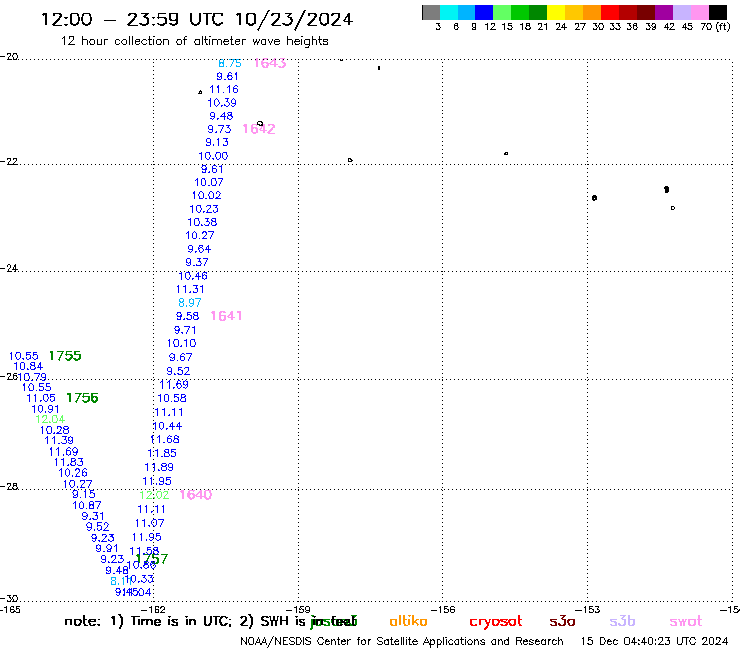
Task: Select the pink time stamp 1640
Action: (x=195, y=495)
